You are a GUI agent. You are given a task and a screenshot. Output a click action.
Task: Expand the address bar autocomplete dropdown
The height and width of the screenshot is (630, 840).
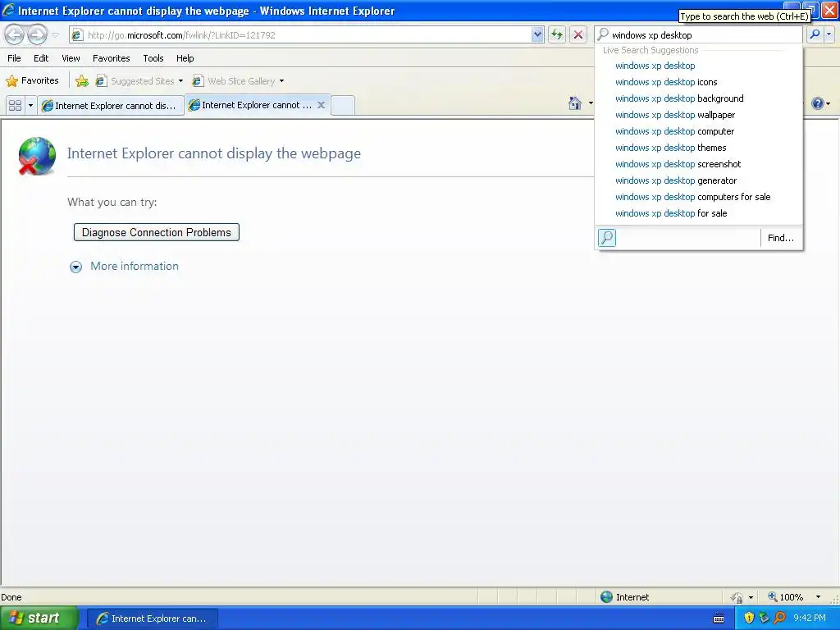(x=537, y=35)
